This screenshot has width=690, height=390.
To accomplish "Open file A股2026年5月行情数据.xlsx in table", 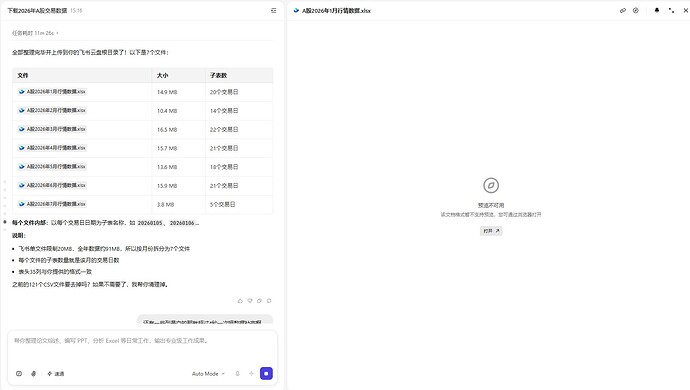I will point(52,167).
